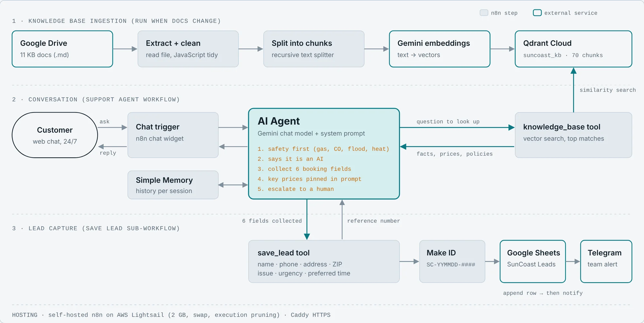
Task: Click the n8n step legend swatch
Action: 484,13
